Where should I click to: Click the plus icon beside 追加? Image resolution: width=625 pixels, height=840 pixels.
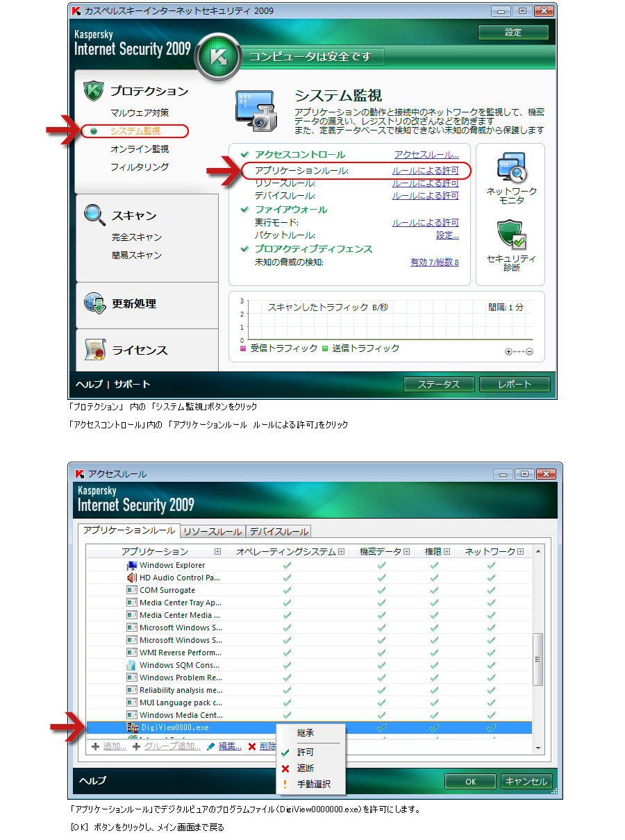coord(96,746)
